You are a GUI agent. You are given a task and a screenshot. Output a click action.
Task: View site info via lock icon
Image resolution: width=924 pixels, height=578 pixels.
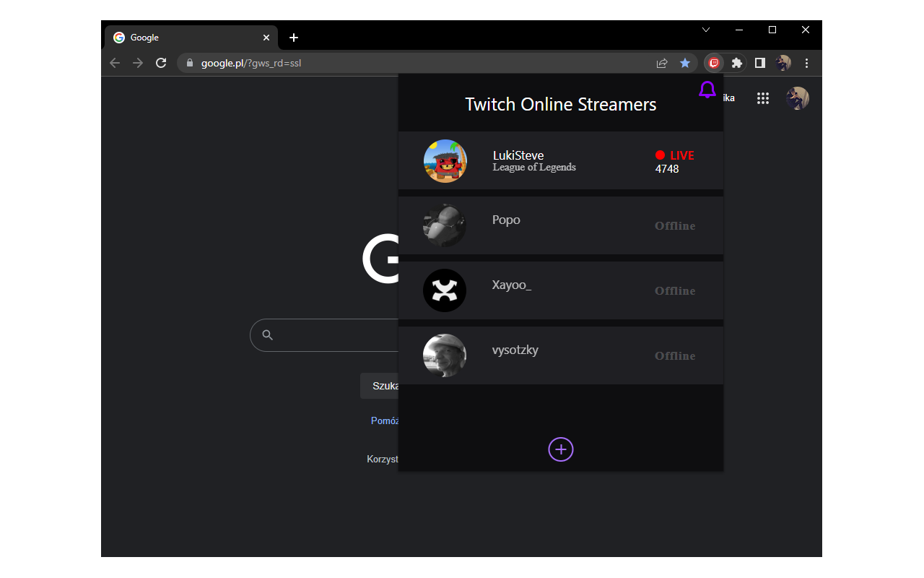190,63
